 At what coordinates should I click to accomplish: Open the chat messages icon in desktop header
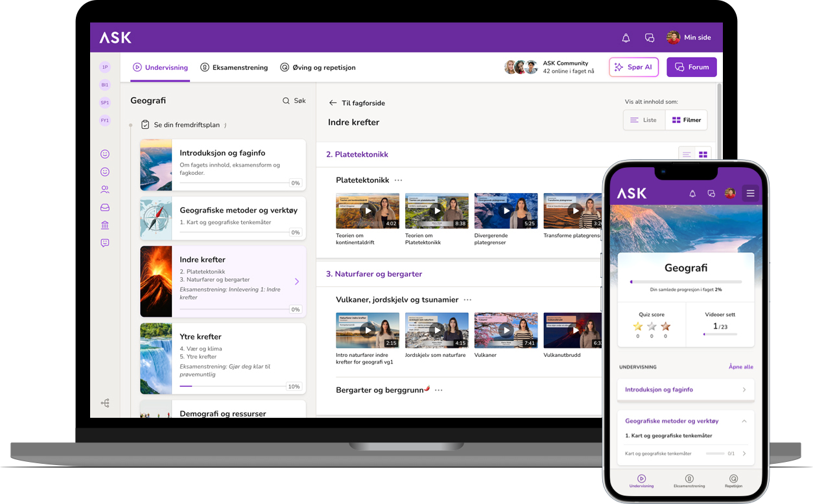(x=649, y=38)
